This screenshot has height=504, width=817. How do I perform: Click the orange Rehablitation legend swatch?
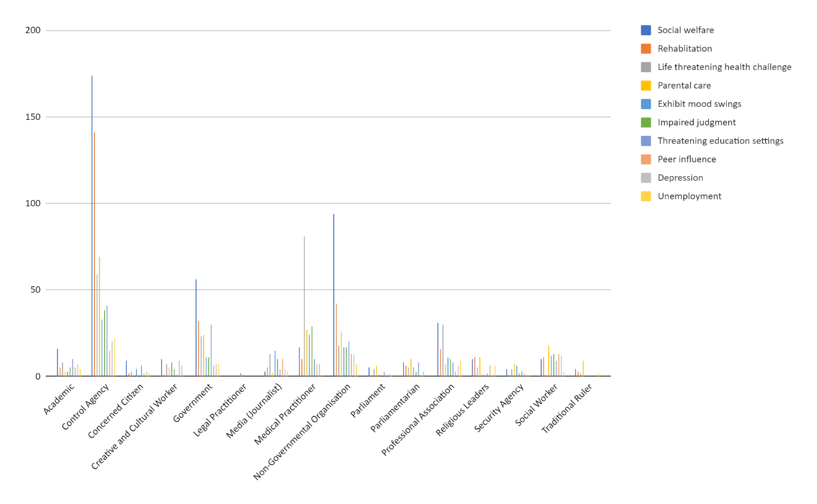coord(646,49)
